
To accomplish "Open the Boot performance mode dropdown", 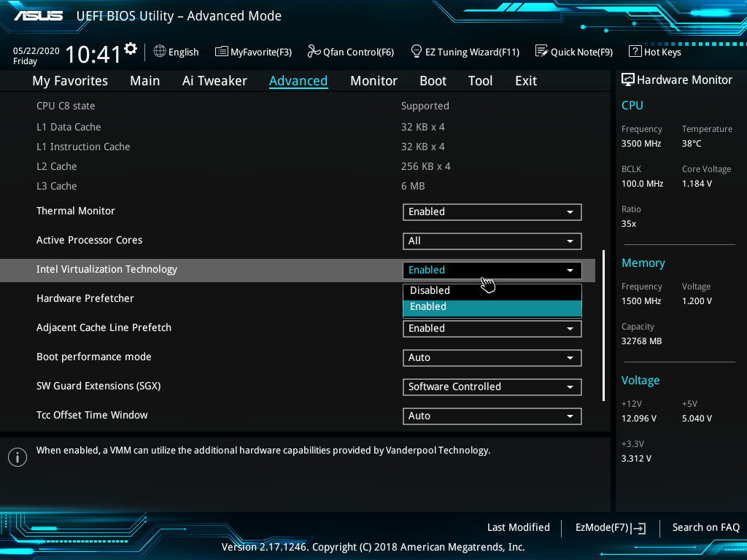I will tap(492, 358).
